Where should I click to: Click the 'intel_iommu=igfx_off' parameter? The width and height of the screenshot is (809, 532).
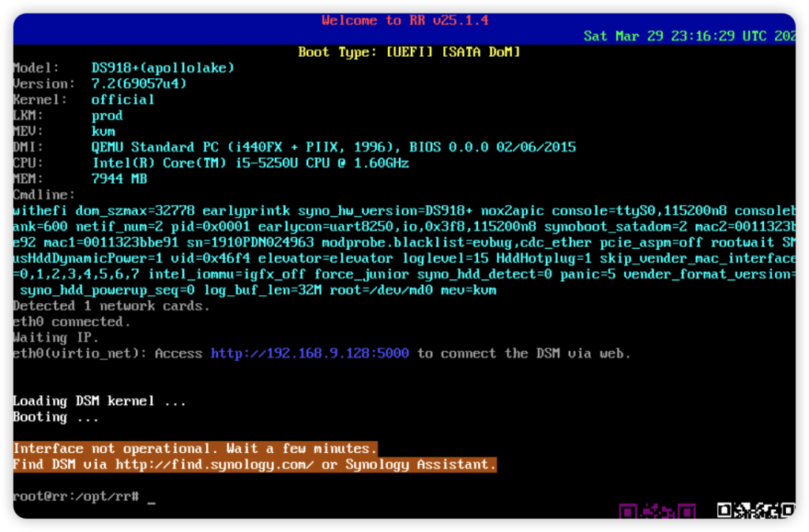pyautogui.click(x=227, y=274)
